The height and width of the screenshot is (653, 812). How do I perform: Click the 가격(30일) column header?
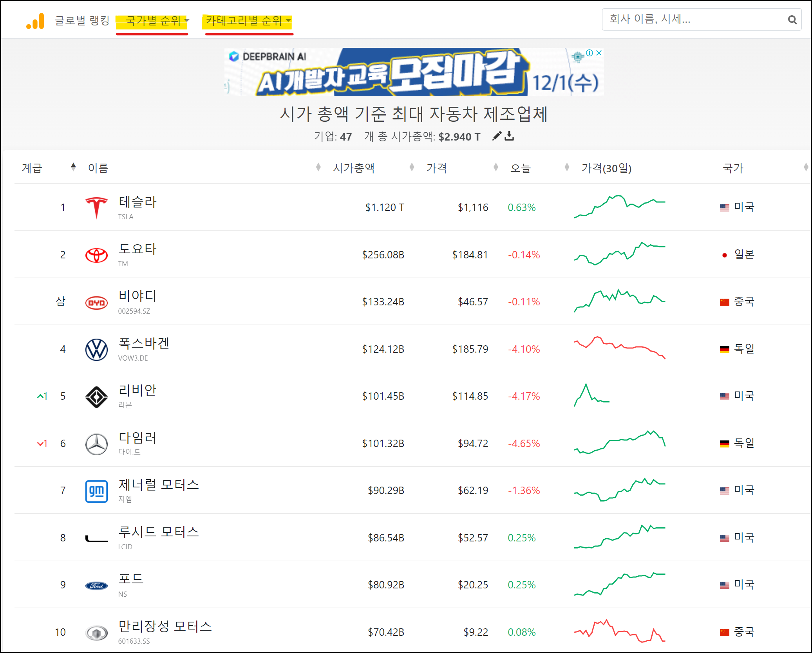(x=606, y=168)
